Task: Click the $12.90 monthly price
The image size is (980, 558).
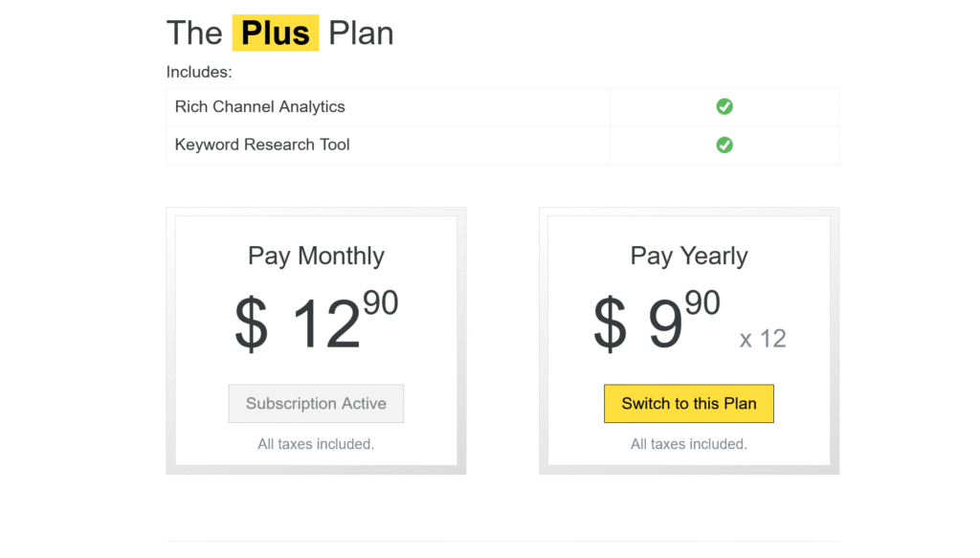Action: coord(316,321)
